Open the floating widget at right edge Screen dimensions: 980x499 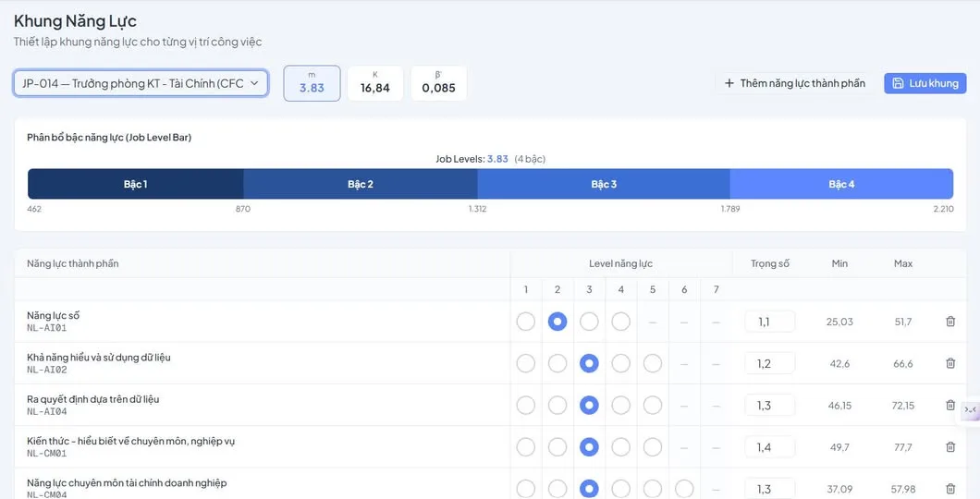[x=970, y=409]
